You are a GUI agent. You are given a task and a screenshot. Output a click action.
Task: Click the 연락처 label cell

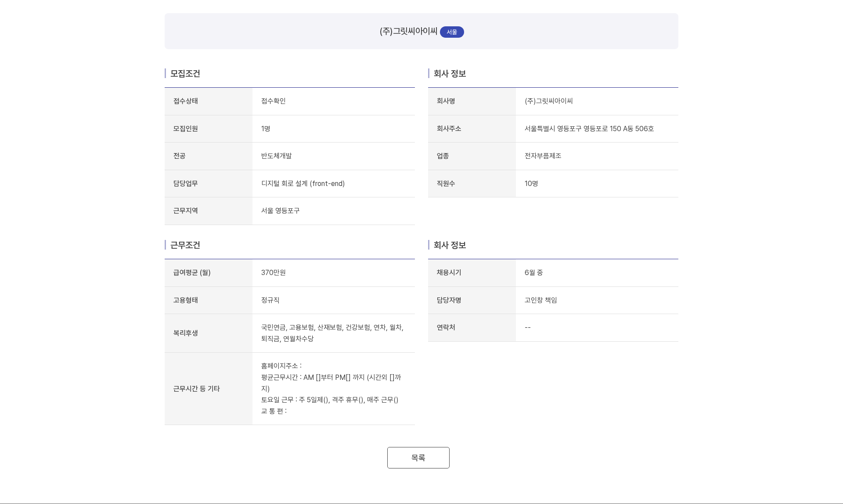click(472, 328)
